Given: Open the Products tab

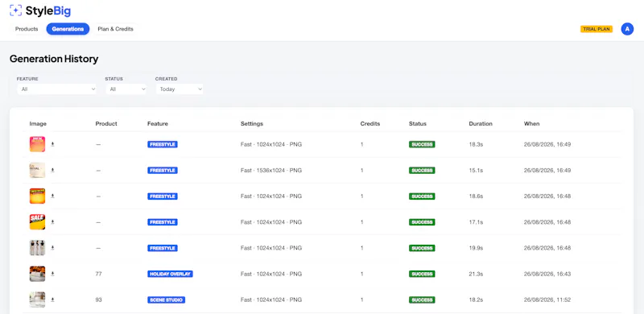Looking at the screenshot, I should (x=27, y=29).
